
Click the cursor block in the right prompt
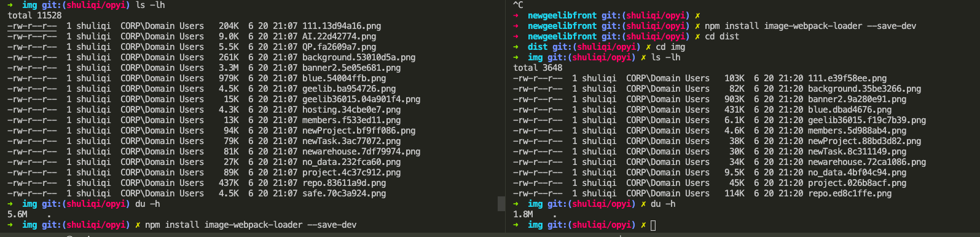point(653,225)
